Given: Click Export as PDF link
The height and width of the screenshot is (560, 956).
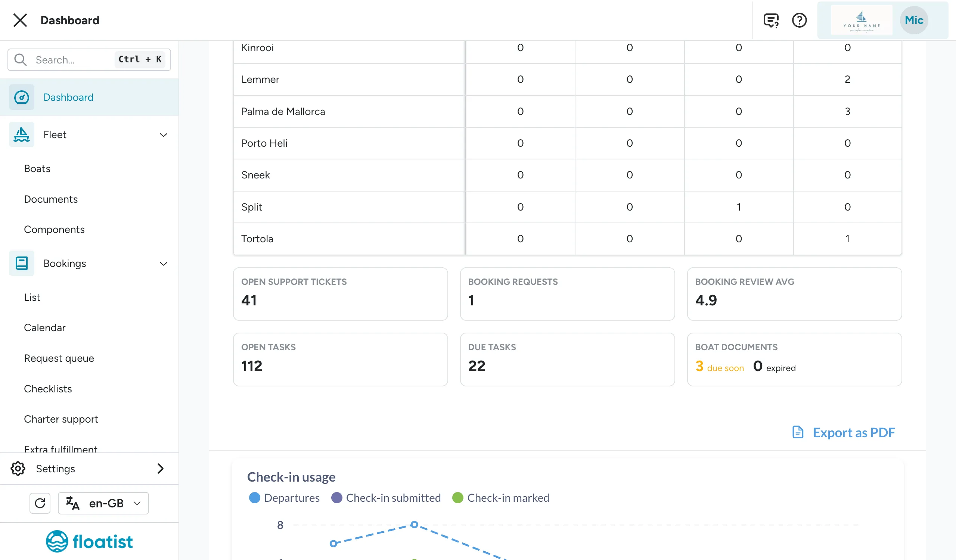Looking at the screenshot, I should pos(844,433).
